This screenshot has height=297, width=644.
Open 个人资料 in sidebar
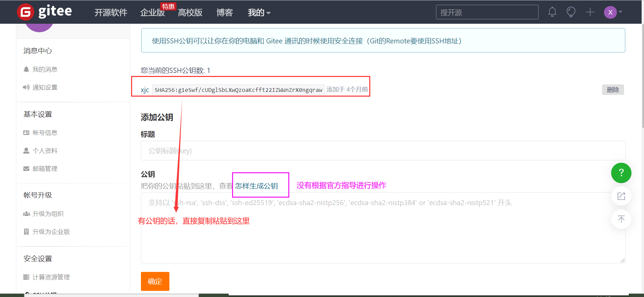tap(45, 151)
